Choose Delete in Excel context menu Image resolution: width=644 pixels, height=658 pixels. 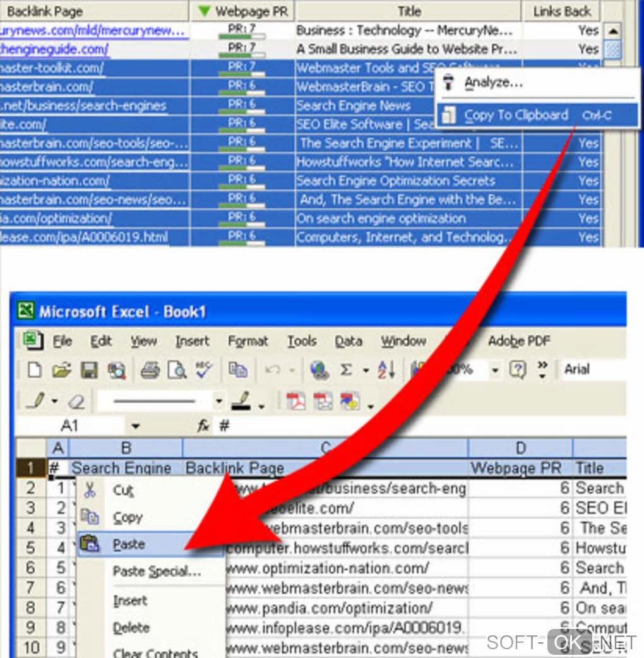click(x=151, y=628)
